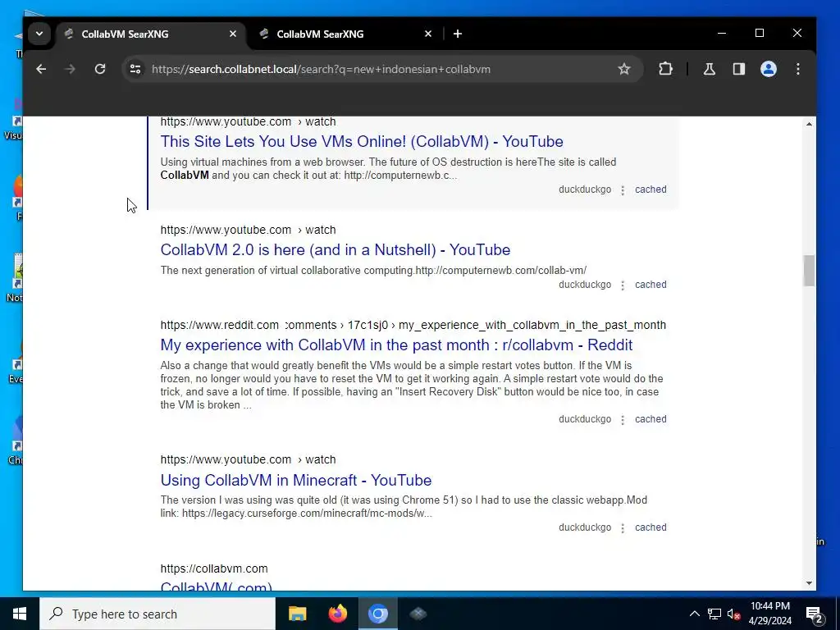This screenshot has width=840, height=630.
Task: Click the forward navigation arrow
Action: tap(71, 69)
